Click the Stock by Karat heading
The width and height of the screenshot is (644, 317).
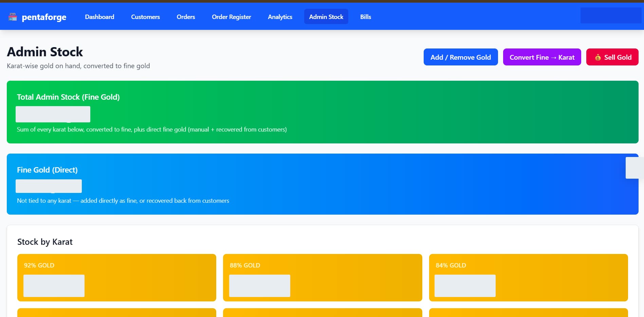(45, 242)
